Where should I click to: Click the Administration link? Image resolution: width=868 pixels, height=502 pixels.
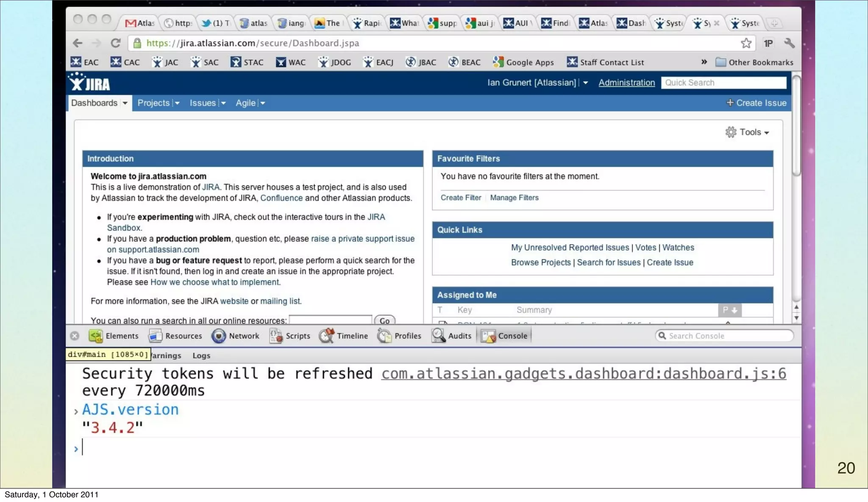(626, 83)
